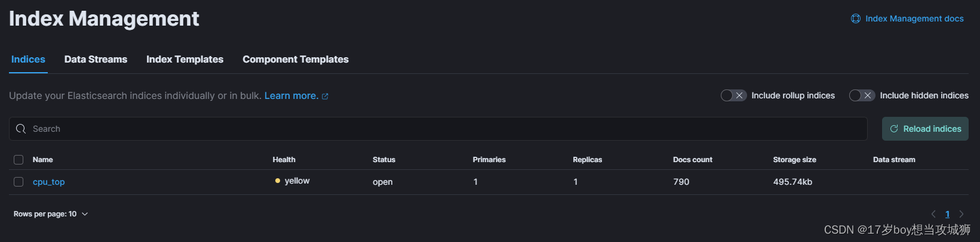Switch to Data Streams tab
Screen dimensions: 980x242
96,59
